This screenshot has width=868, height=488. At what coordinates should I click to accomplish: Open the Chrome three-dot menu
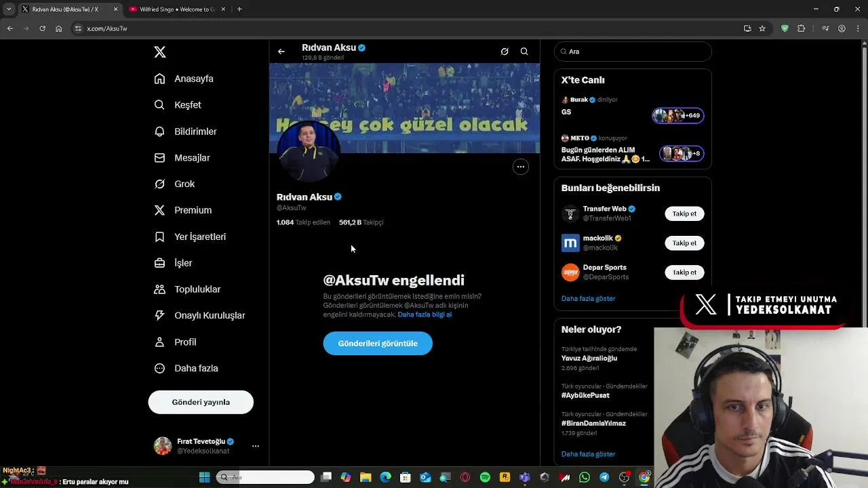858,28
